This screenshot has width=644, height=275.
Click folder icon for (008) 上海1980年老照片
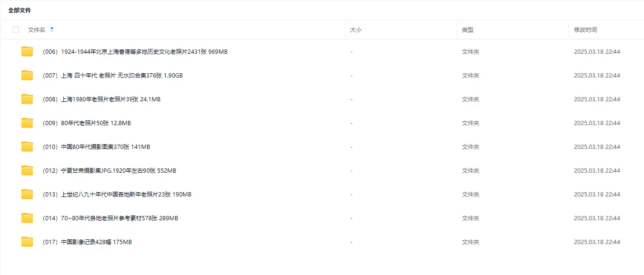[x=27, y=99]
